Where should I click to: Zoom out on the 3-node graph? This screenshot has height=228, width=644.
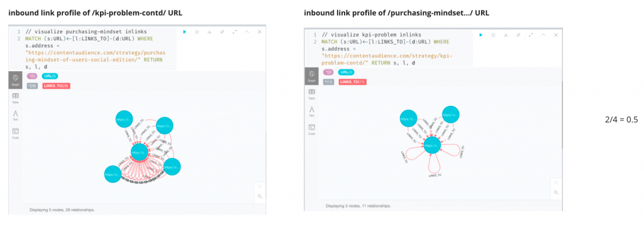point(556,192)
